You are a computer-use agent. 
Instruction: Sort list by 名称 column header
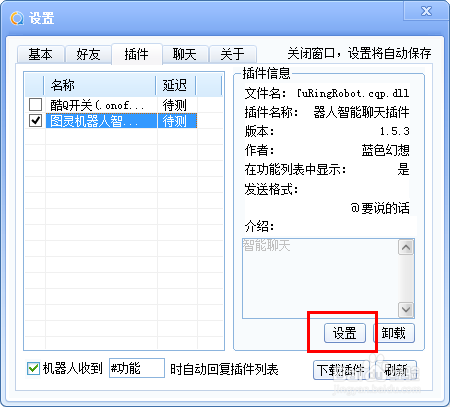(x=100, y=85)
